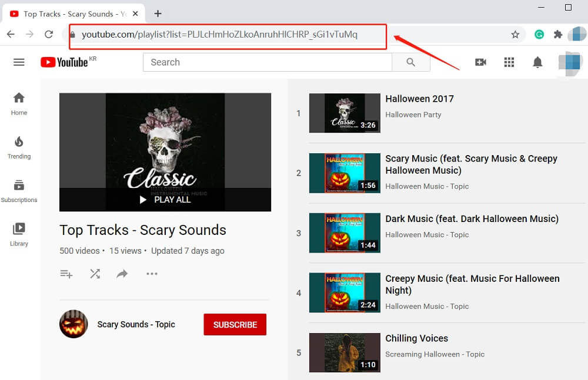Open the YouTube account avatar menu

[x=570, y=62]
